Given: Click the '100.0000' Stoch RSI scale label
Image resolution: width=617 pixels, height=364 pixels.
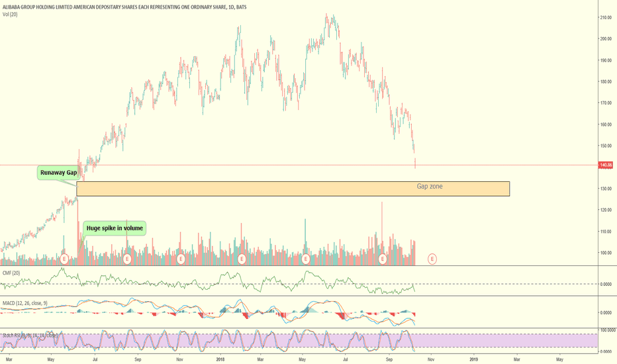Looking at the screenshot, I should pyautogui.click(x=608, y=330).
